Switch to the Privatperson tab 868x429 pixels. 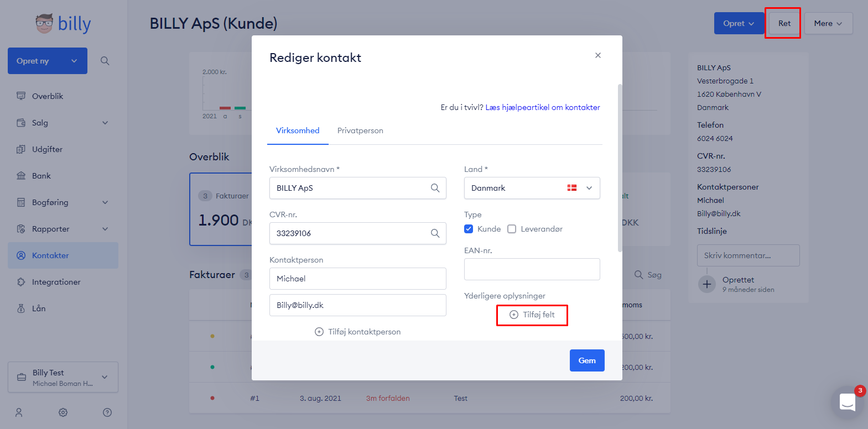[x=360, y=130]
